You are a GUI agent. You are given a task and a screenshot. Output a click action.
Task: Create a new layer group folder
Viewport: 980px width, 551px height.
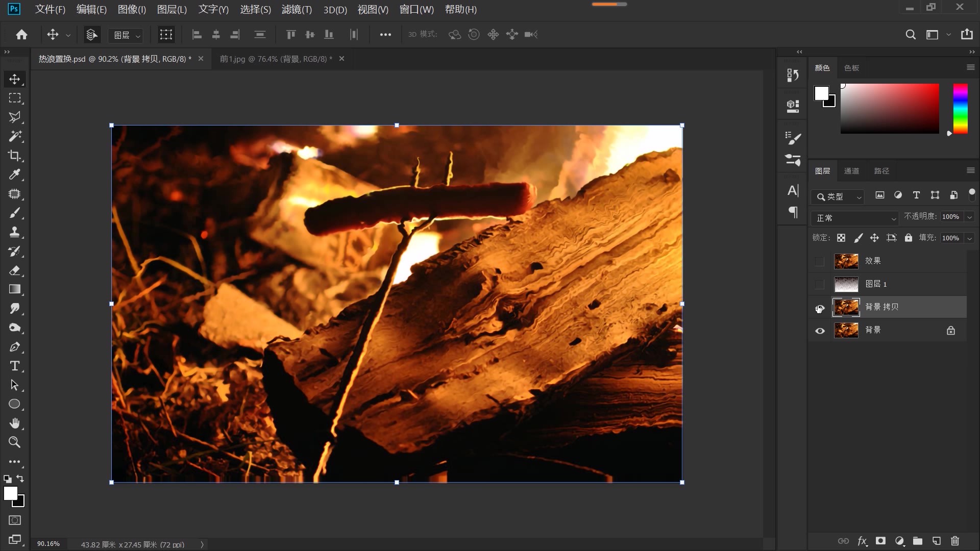click(918, 541)
